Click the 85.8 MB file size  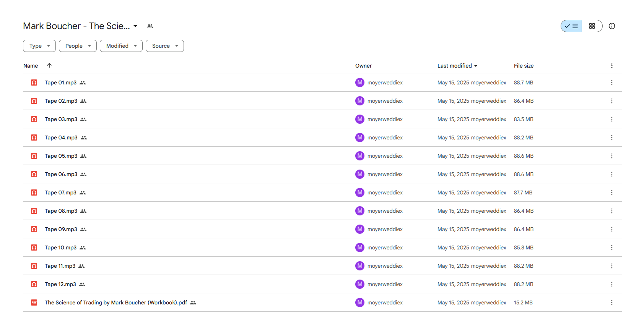tap(524, 247)
